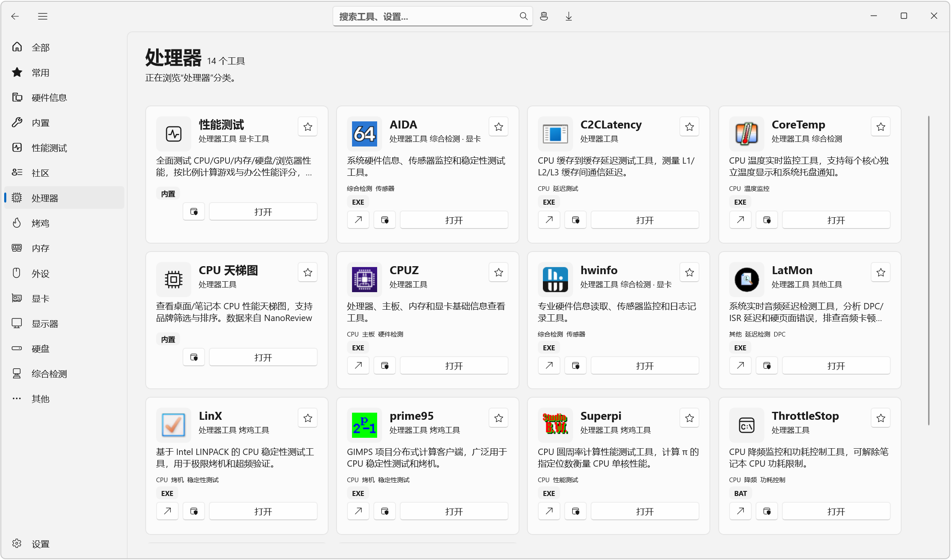Click CoreTemp admin shield icon
The image size is (951, 560).
pyautogui.click(x=767, y=220)
